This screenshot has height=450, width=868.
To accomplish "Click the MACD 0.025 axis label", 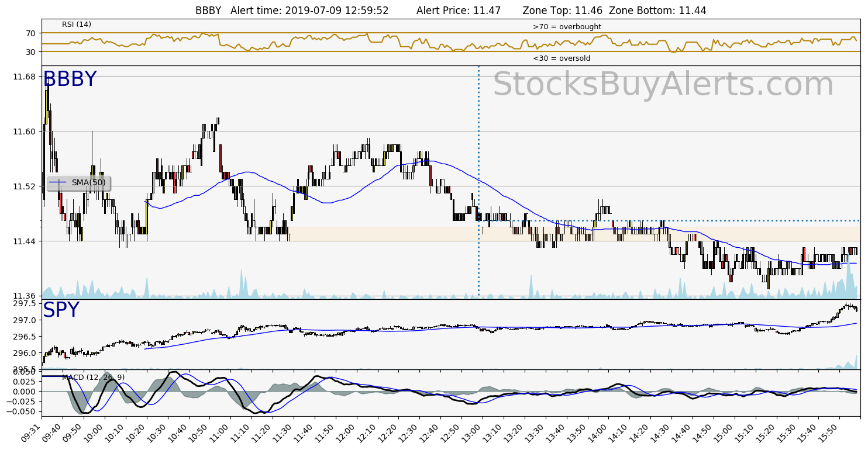I will click(23, 381).
